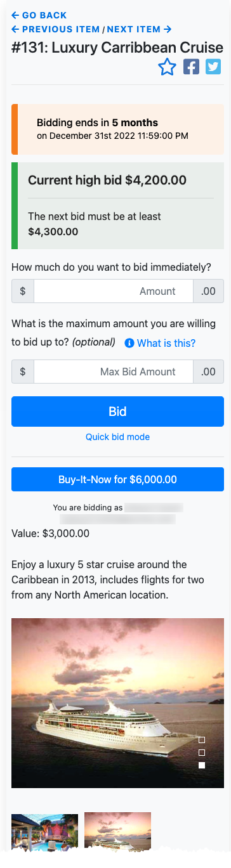This screenshot has width=231, height=868.
Task: Focus the immediate bid Amount field
Action: (113, 291)
